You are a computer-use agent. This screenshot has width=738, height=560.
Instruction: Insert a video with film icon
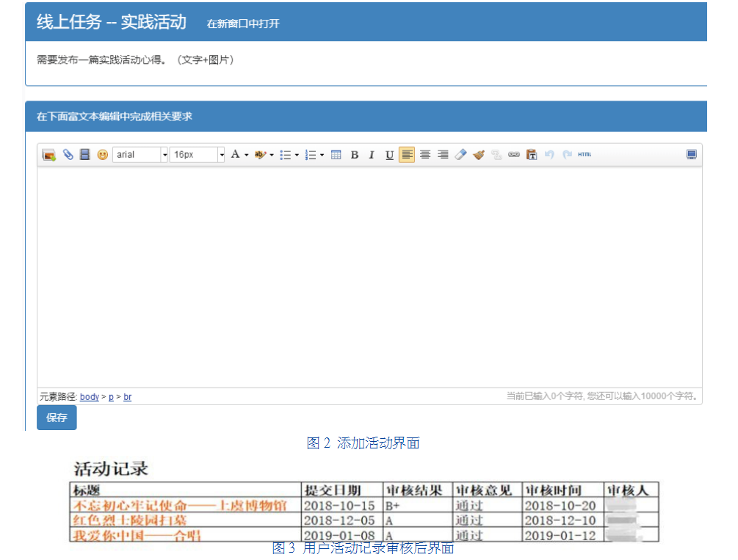click(84, 155)
